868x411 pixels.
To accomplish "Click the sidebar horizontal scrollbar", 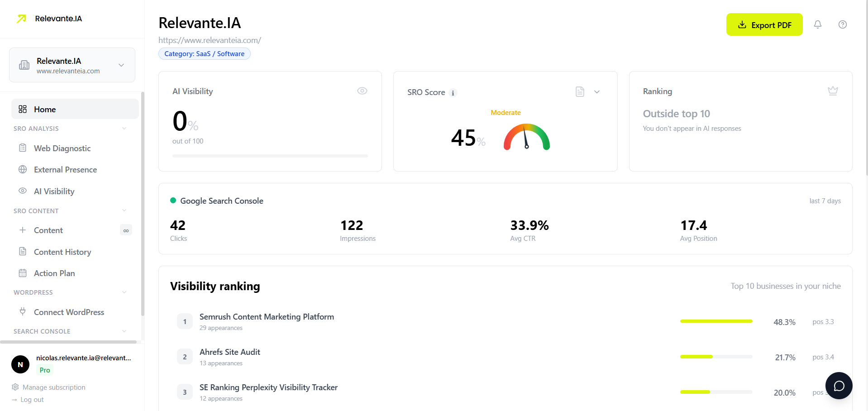I will tap(68, 342).
